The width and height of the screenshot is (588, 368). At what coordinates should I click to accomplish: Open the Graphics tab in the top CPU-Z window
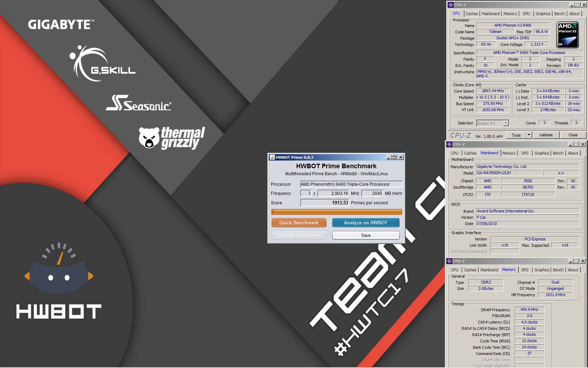pyautogui.click(x=543, y=14)
